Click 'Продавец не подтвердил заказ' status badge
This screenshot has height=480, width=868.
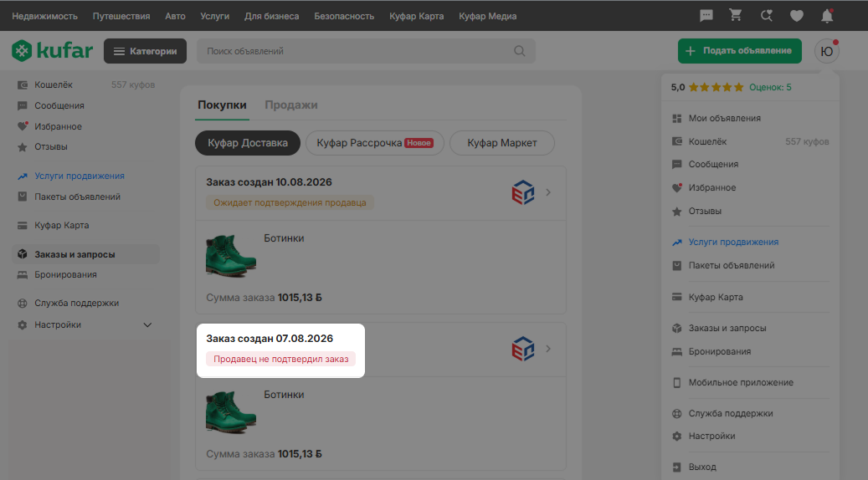pyautogui.click(x=281, y=360)
